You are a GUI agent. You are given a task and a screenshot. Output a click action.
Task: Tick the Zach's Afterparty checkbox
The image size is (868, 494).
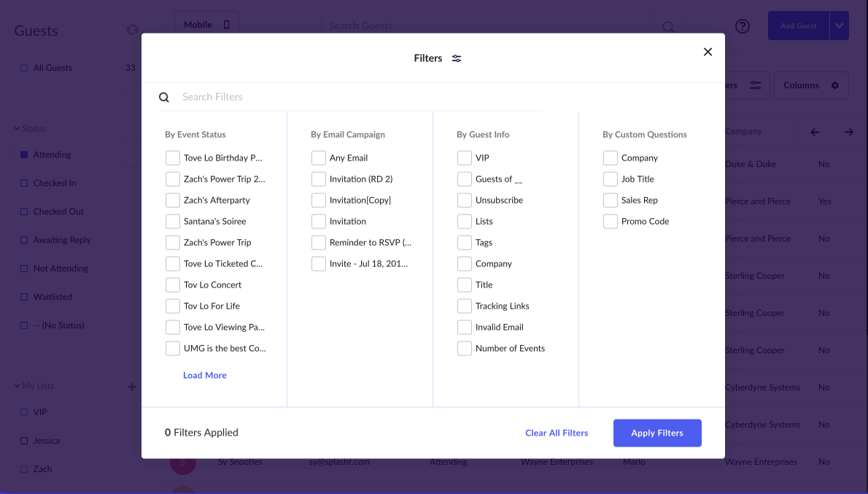tap(173, 200)
